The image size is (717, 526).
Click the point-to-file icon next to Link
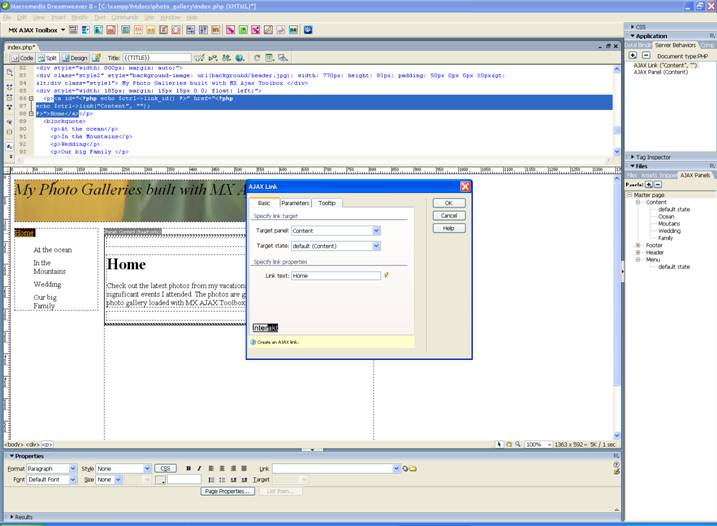(405, 468)
